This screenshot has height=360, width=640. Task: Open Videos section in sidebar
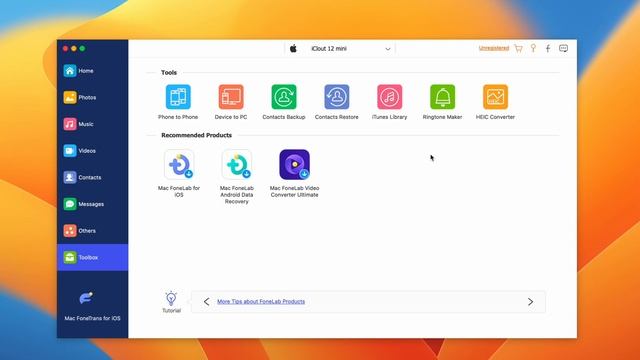[92, 151]
